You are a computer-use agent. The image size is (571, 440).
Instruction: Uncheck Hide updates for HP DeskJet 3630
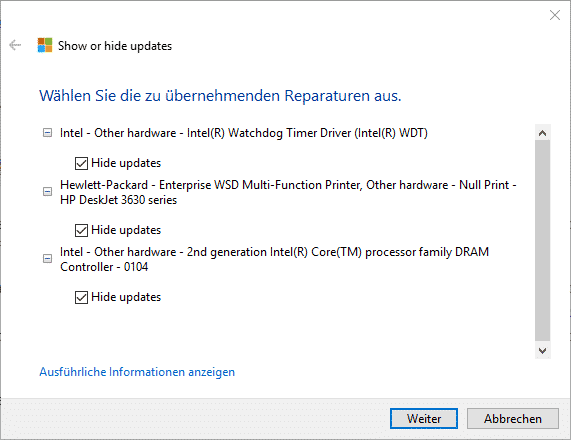[x=81, y=230]
